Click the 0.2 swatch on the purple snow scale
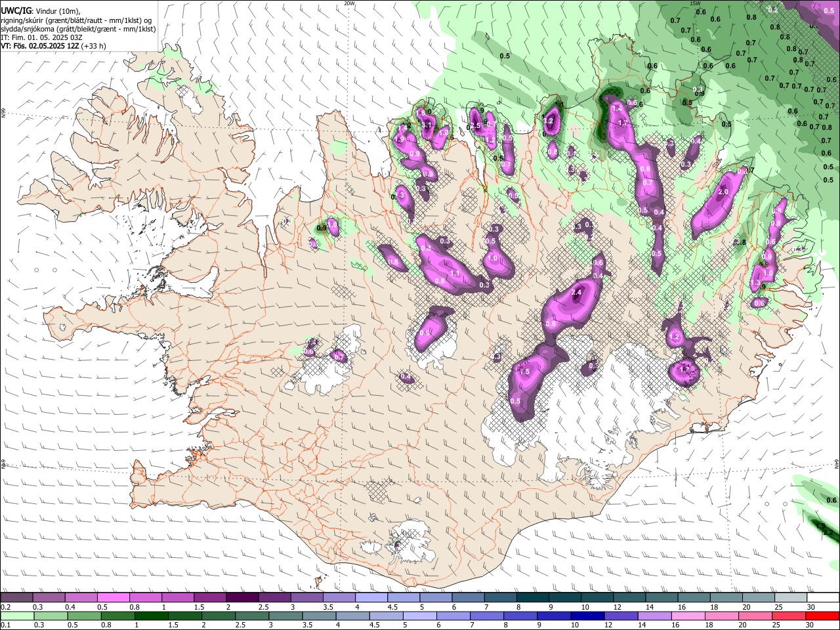Screen dimensions: 840x630 tap(16, 597)
